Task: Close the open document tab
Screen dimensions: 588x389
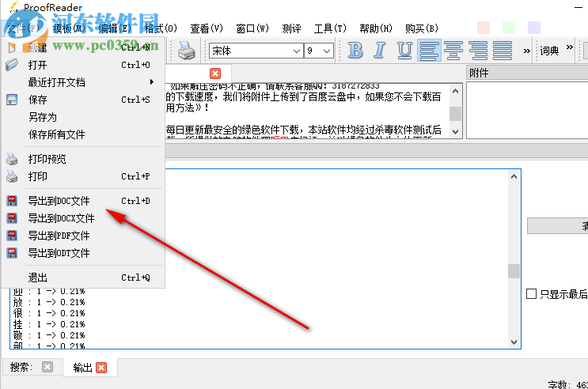Action: [215, 74]
